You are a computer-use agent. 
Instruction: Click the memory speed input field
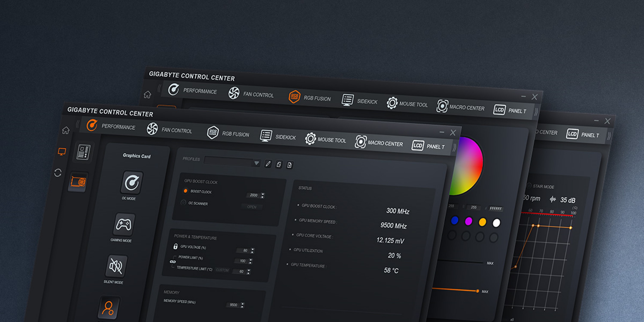233,305
